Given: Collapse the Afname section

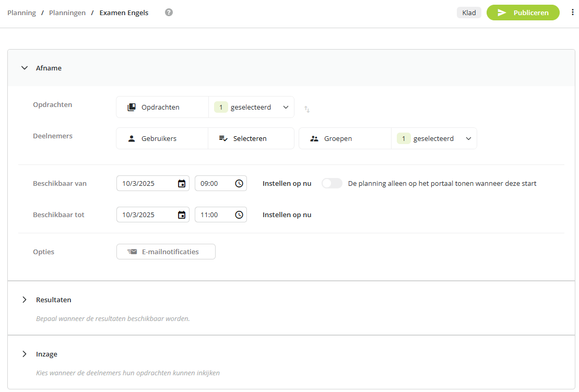Looking at the screenshot, I should pos(25,68).
